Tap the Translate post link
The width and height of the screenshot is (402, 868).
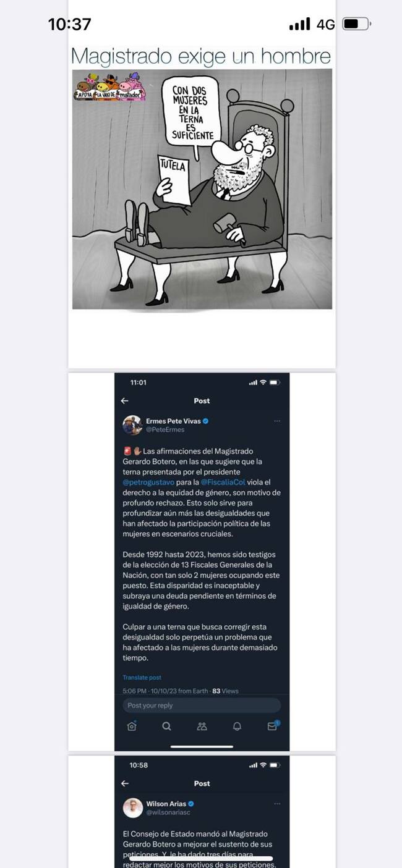click(142, 678)
